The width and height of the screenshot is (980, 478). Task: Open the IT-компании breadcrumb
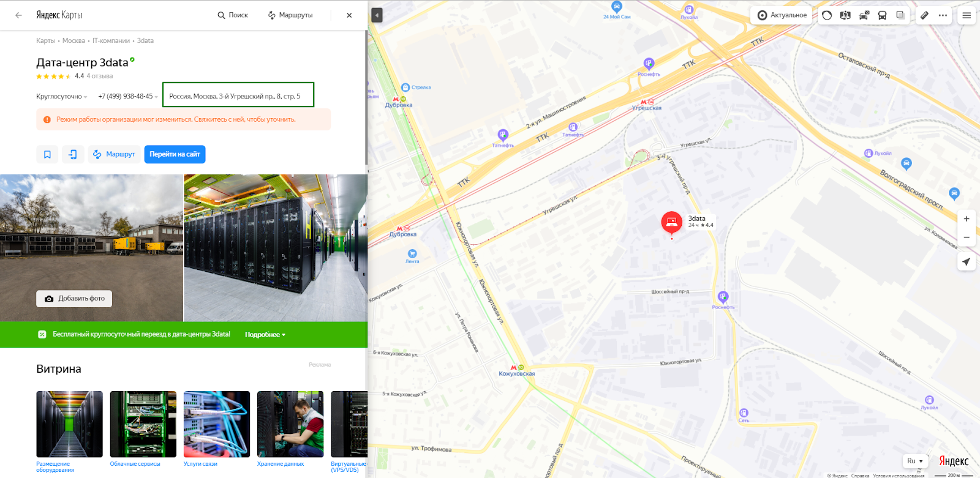pyautogui.click(x=111, y=40)
